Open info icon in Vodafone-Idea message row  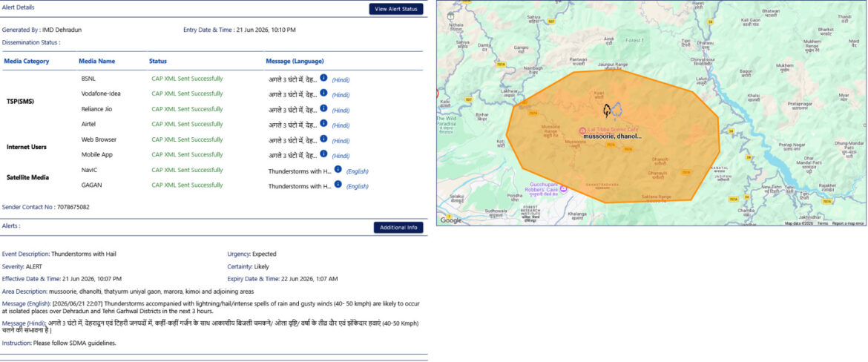(324, 93)
